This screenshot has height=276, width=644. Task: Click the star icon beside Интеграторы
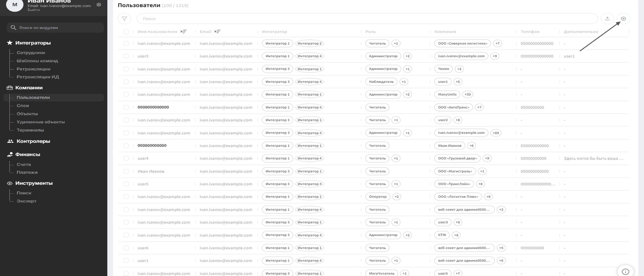click(10, 43)
